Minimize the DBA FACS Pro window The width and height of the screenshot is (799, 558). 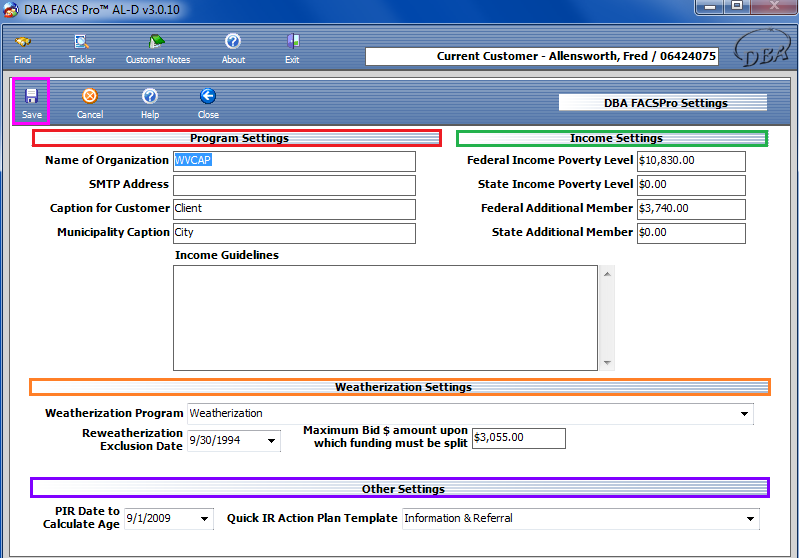point(710,7)
